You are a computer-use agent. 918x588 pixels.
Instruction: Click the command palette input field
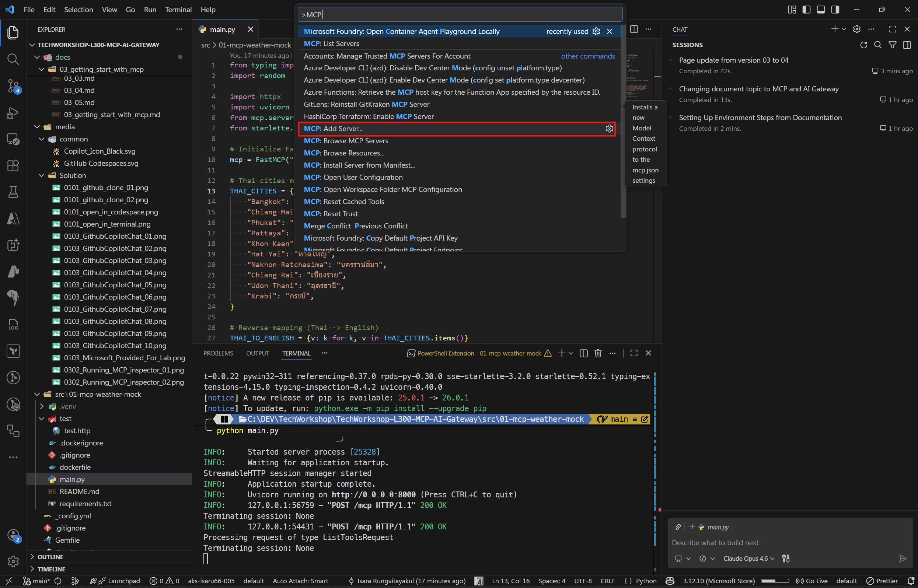coord(460,14)
